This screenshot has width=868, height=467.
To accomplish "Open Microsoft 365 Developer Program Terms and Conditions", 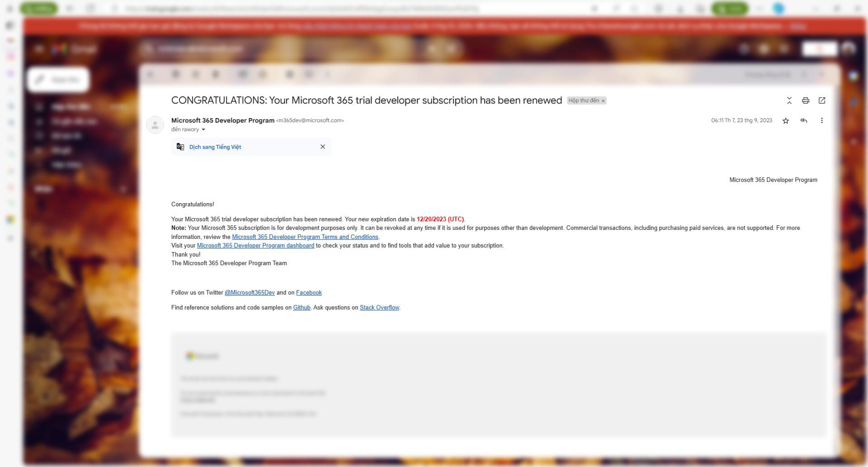I will [x=305, y=237].
